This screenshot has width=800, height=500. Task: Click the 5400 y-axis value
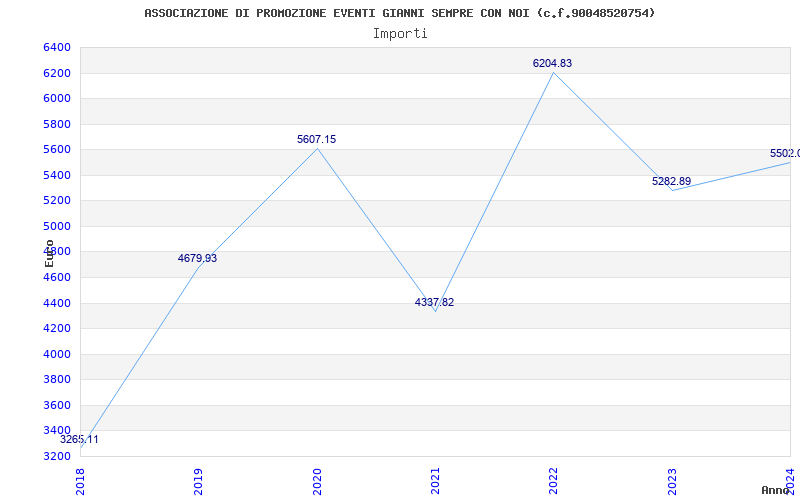pos(57,175)
